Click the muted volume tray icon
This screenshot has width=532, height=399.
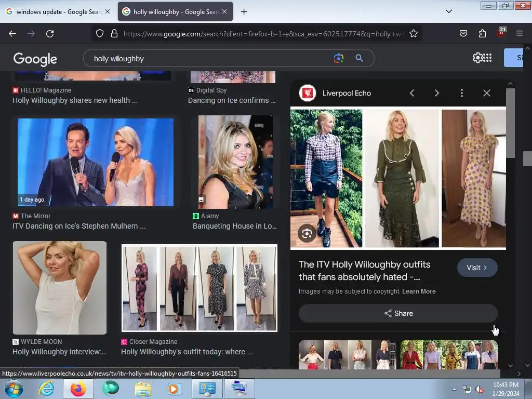(x=480, y=390)
